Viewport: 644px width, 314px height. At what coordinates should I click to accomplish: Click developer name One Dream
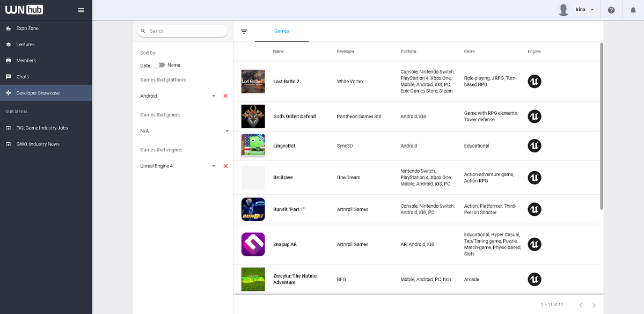tap(348, 178)
